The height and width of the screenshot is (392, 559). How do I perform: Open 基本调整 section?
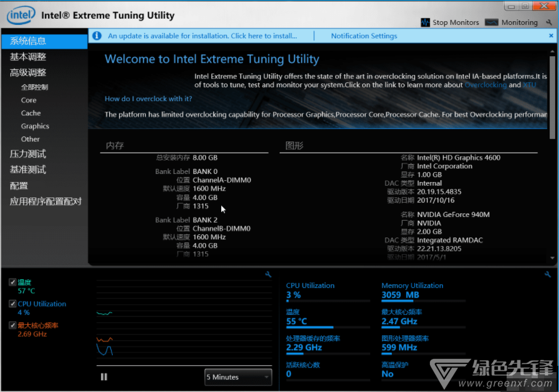(x=28, y=57)
